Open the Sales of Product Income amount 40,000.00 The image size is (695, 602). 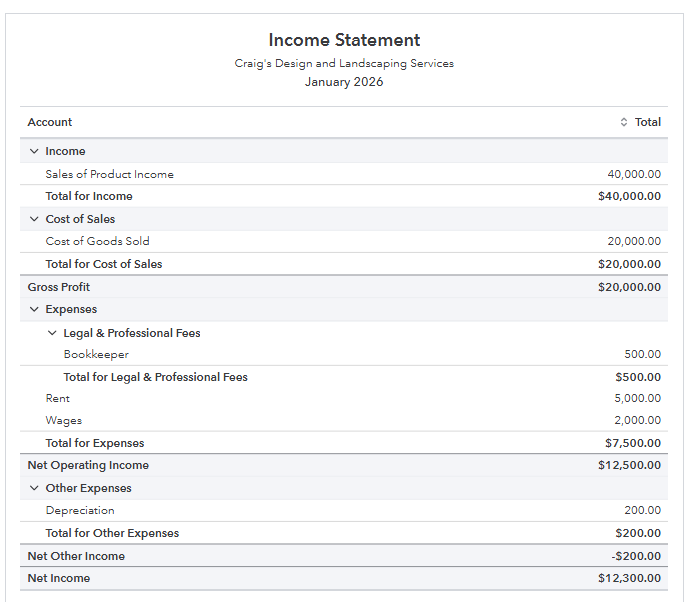click(x=634, y=174)
